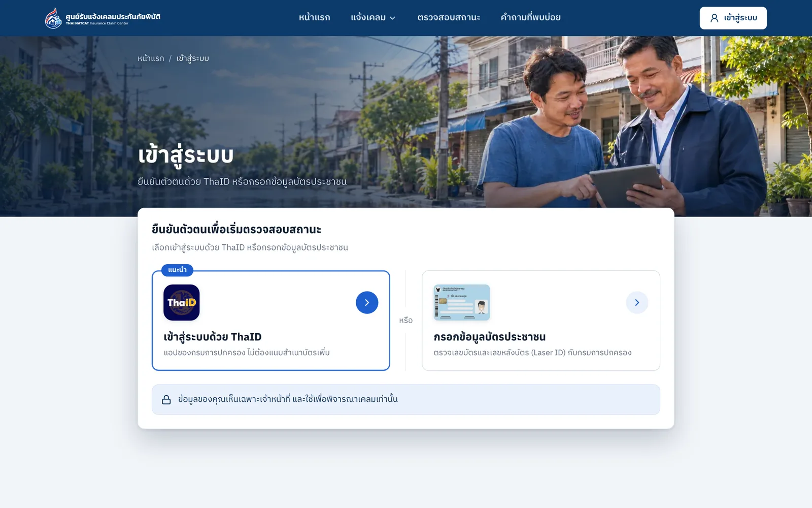Click the แนะนำ badge on ThaID card
Viewport: 812px width, 508px height.
[177, 270]
